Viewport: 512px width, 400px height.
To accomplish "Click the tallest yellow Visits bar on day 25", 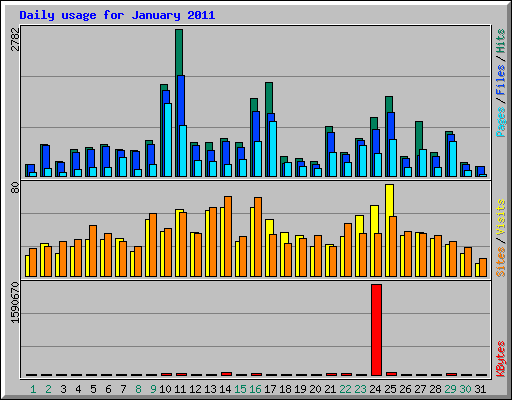I will coord(389,200).
